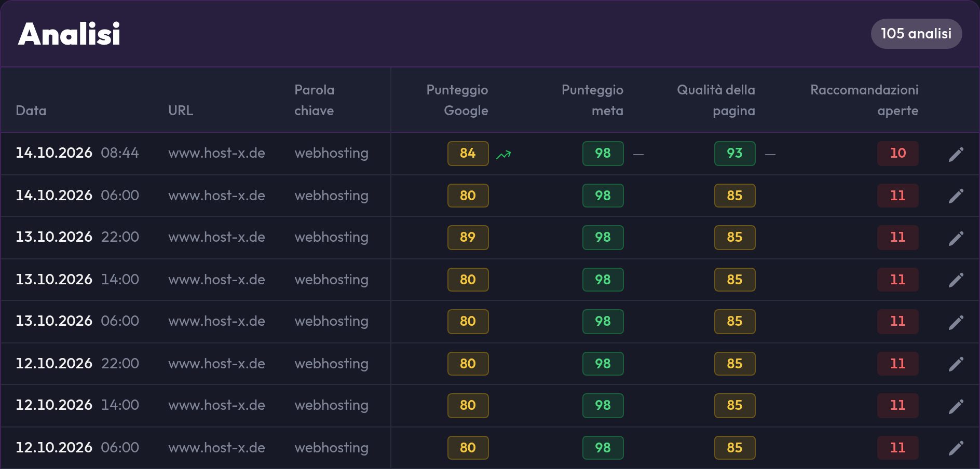This screenshot has height=469, width=980.
Task: Sort by the Data column header
Action: tap(31, 111)
